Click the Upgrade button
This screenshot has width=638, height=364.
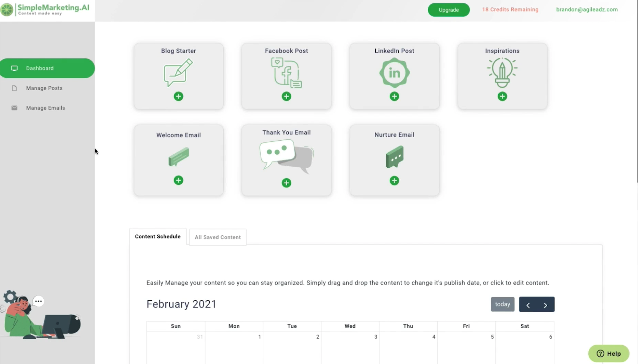click(x=449, y=10)
